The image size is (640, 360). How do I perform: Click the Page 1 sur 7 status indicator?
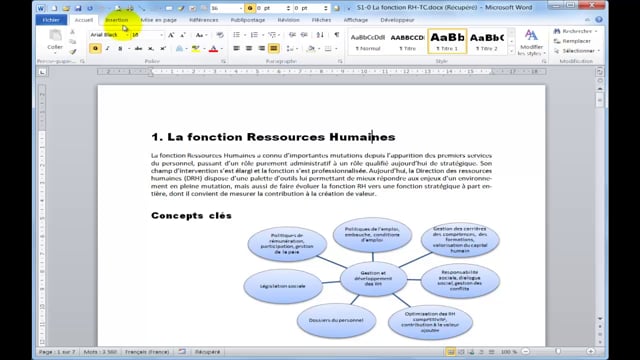tap(57, 351)
